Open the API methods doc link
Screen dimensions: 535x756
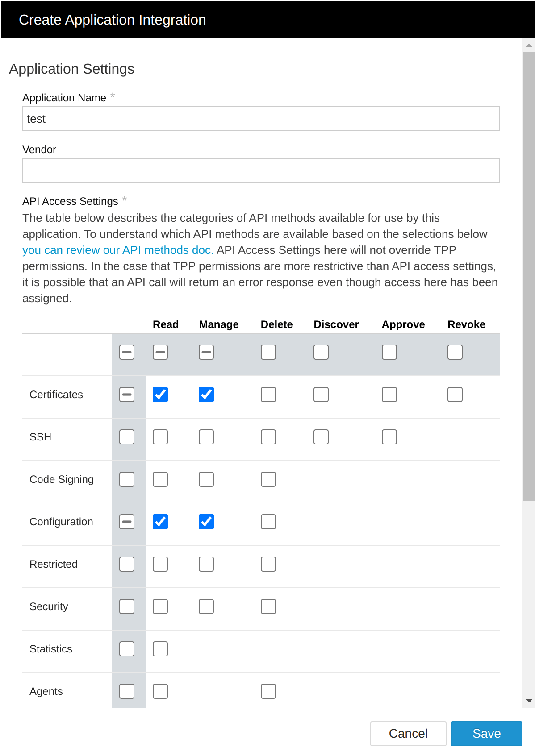pos(118,250)
